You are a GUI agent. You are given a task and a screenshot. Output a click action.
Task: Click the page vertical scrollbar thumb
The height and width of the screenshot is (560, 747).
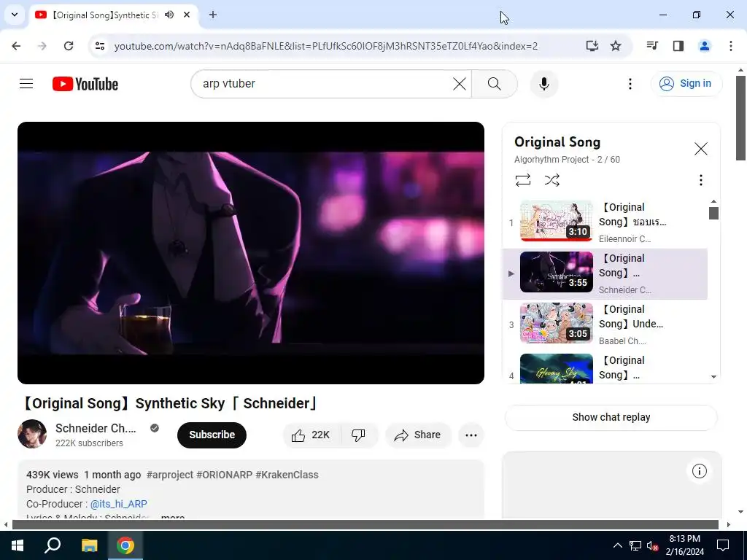(741, 117)
